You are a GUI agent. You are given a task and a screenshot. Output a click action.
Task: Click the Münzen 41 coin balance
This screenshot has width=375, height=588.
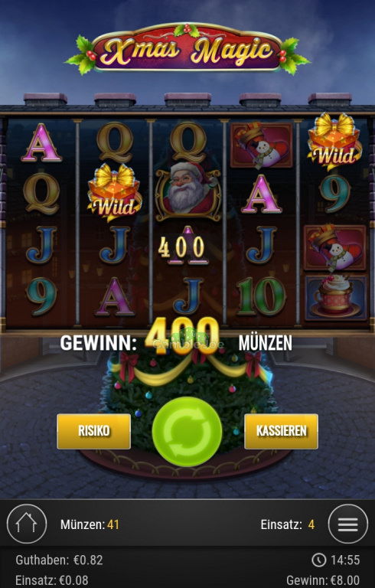pos(90,524)
